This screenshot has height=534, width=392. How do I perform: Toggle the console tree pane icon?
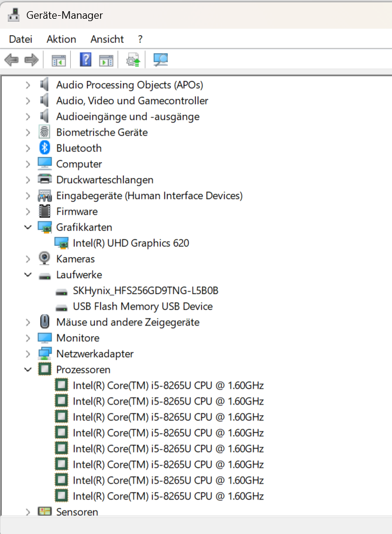tap(59, 60)
